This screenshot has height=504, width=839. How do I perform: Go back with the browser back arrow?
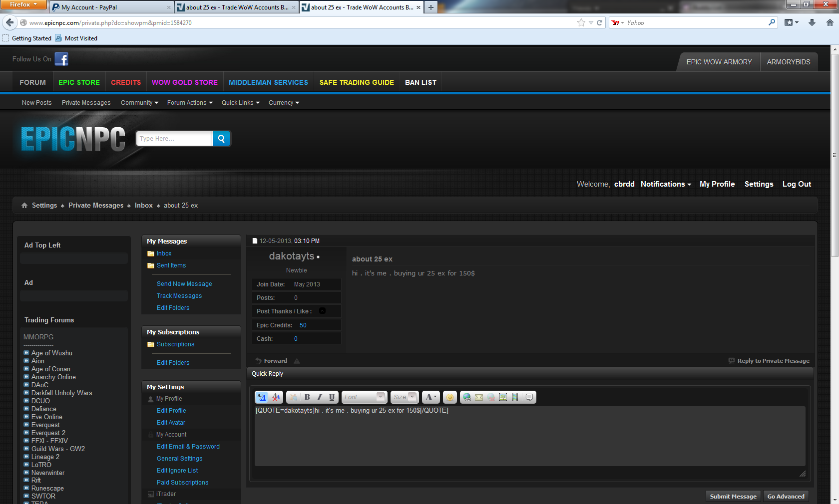click(x=9, y=22)
